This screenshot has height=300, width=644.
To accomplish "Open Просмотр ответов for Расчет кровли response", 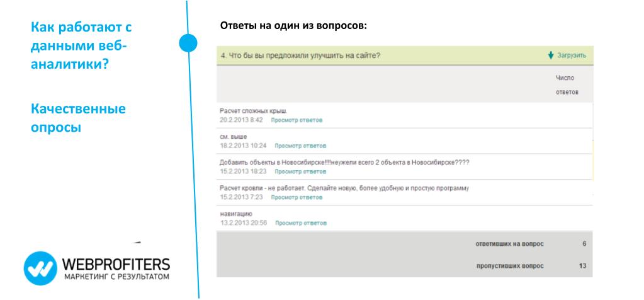I will 297,197.
